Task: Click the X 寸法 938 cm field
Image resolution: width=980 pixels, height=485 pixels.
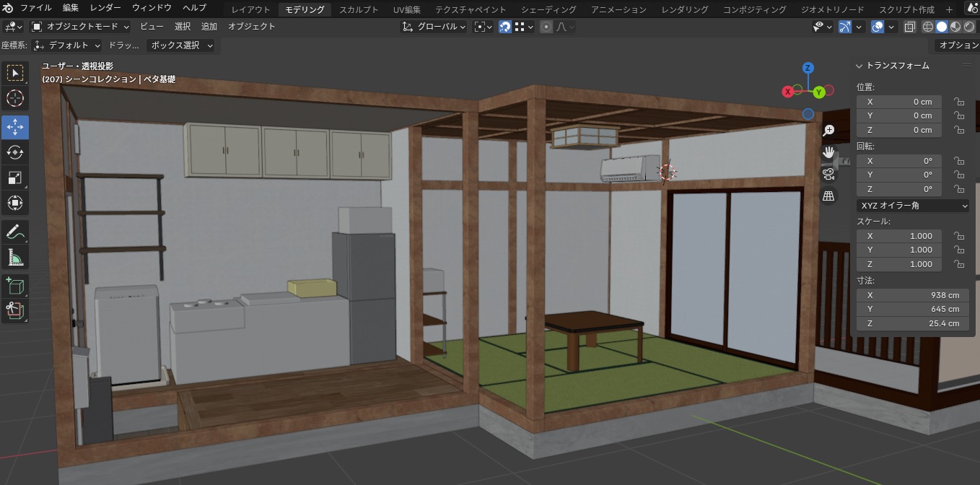Action: click(x=899, y=295)
